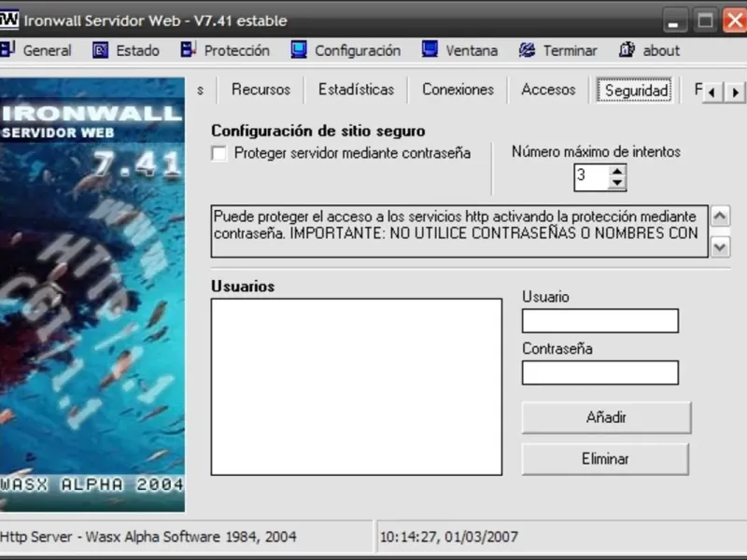Click the Ventana monitor icon
Image resolution: width=747 pixels, height=560 pixels.
pos(430,49)
